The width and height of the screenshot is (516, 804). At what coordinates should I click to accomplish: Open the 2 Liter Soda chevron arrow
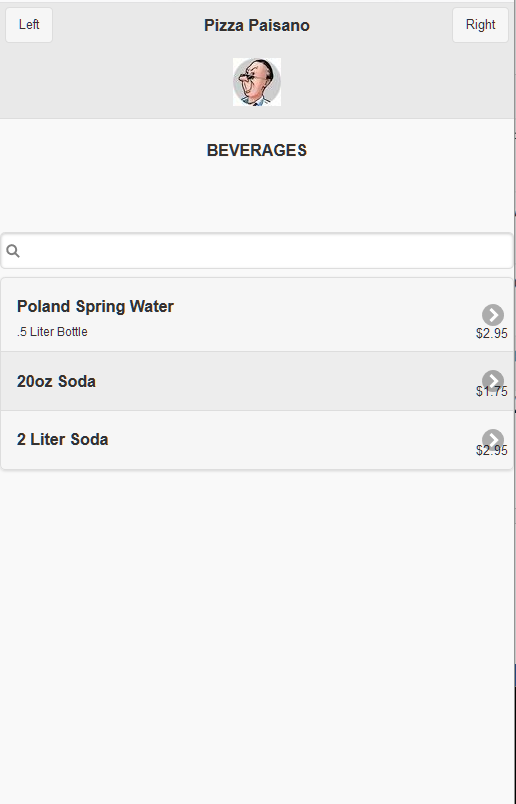click(493, 439)
